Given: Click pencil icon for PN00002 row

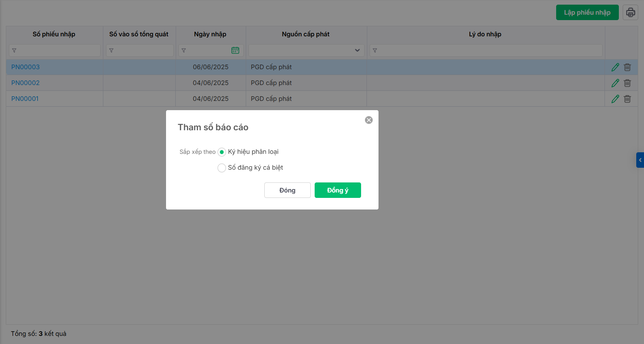Looking at the screenshot, I should pos(615,83).
